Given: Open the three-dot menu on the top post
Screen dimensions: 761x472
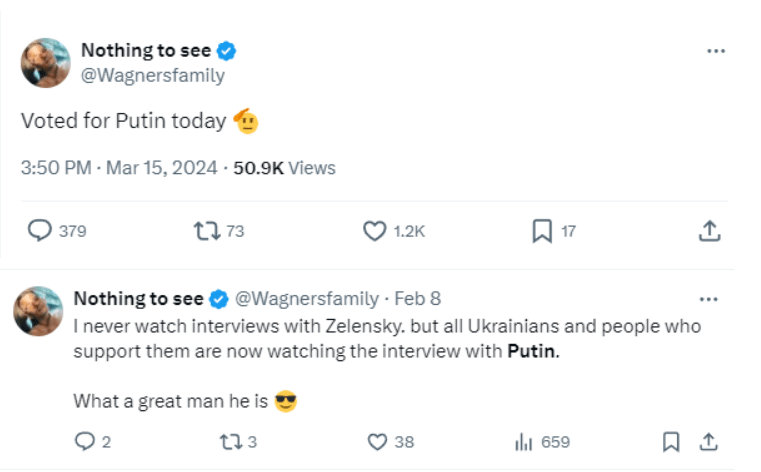Looking at the screenshot, I should tap(715, 51).
